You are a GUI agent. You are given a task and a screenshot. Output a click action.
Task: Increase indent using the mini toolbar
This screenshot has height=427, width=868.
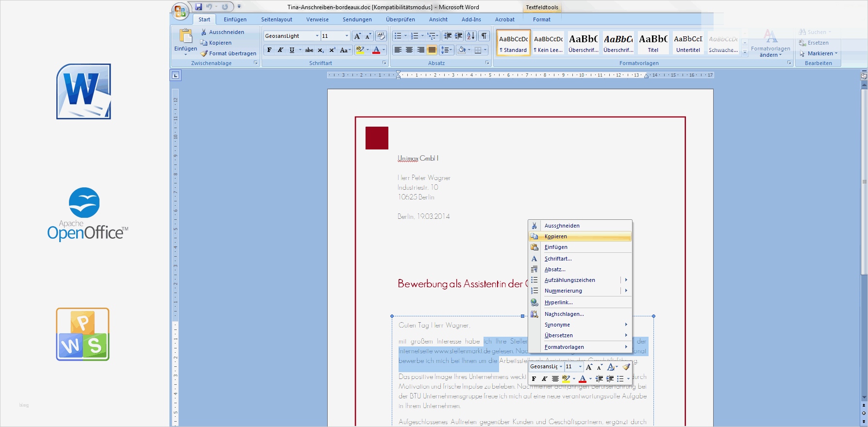610,379
